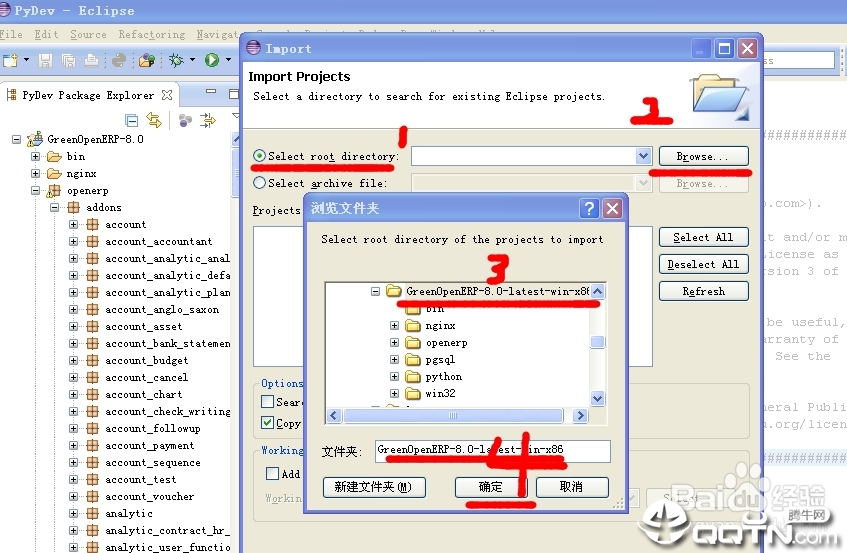Expand the bin folder in Package Explorer
The width and height of the screenshot is (847, 553).
tap(35, 157)
